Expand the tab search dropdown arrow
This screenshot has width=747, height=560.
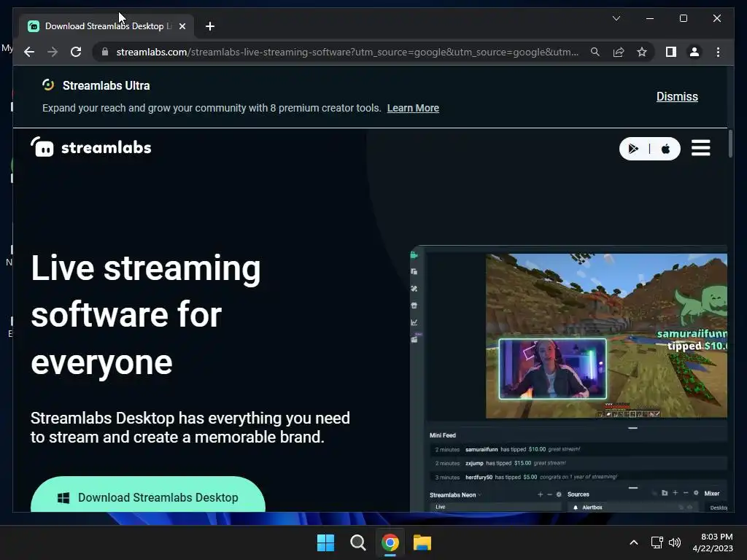point(616,18)
